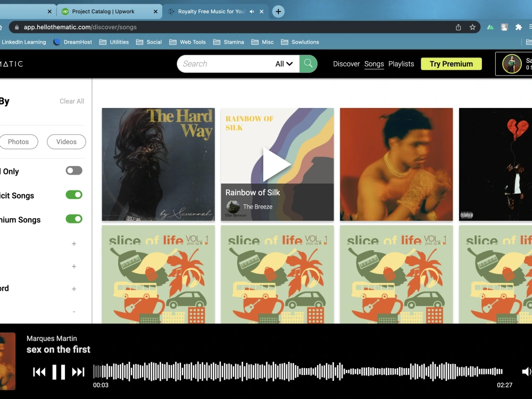Open the extensions puzzle icon
The height and width of the screenshot is (399, 532).
(518, 27)
